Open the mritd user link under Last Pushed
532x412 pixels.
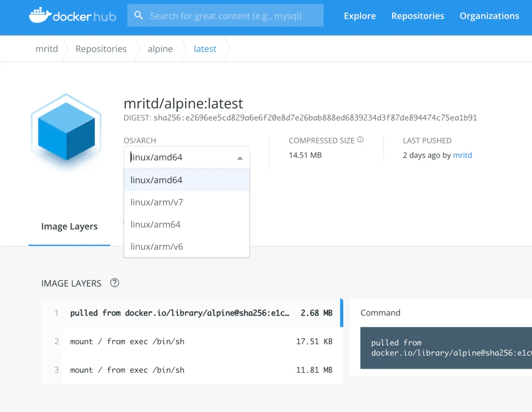(463, 155)
